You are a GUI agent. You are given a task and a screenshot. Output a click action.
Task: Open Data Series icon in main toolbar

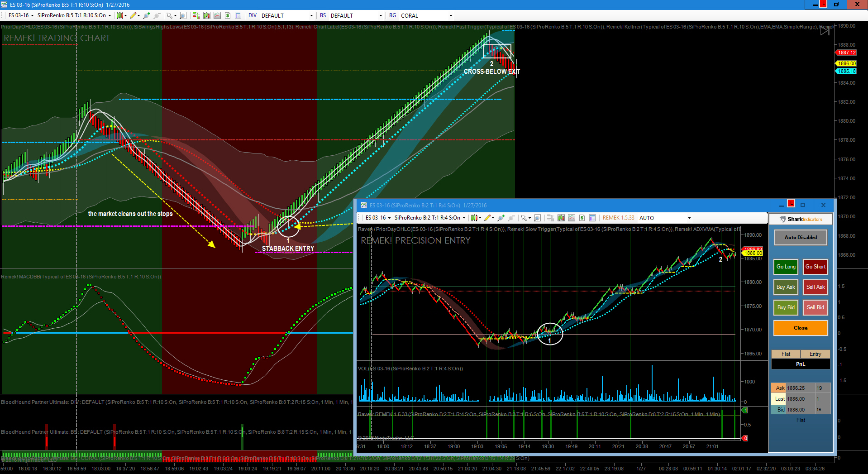pyautogui.click(x=207, y=15)
